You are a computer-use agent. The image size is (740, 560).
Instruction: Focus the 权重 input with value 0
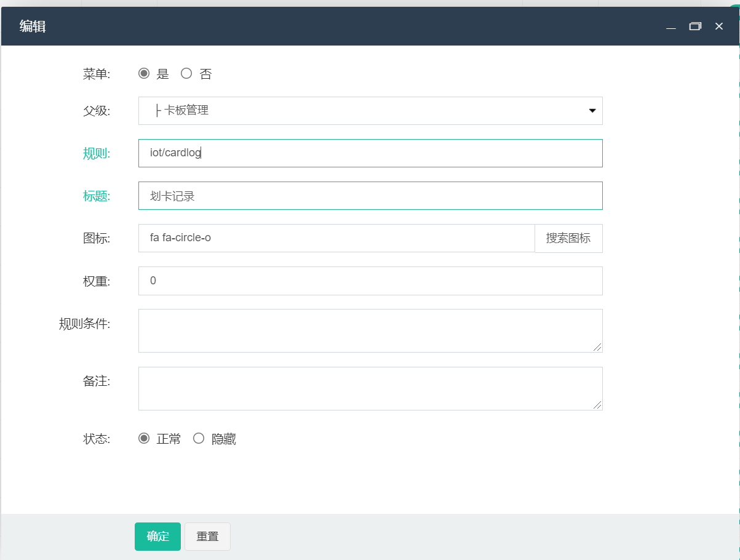tap(370, 281)
